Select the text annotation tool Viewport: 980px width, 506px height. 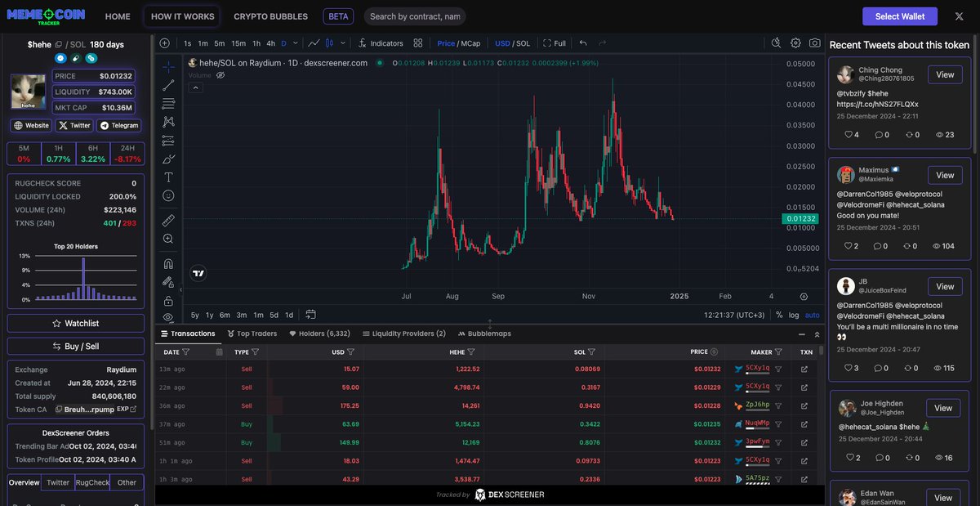tap(168, 177)
